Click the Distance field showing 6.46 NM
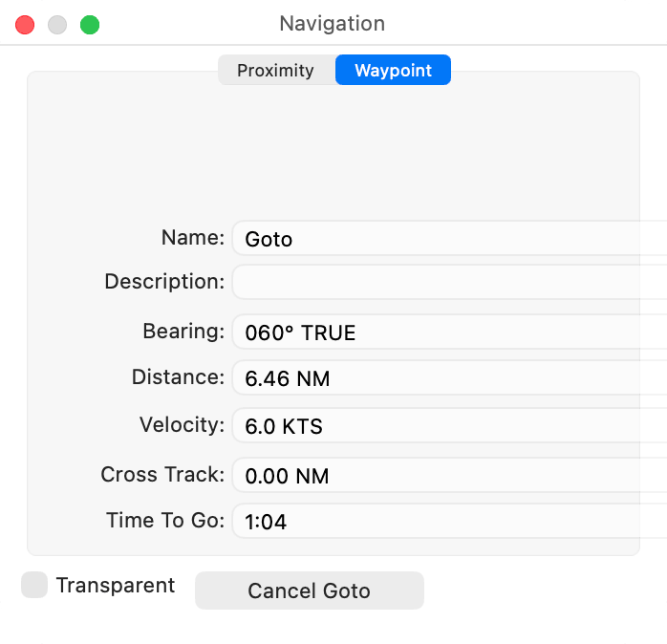This screenshot has height=644, width=667. tap(450, 378)
